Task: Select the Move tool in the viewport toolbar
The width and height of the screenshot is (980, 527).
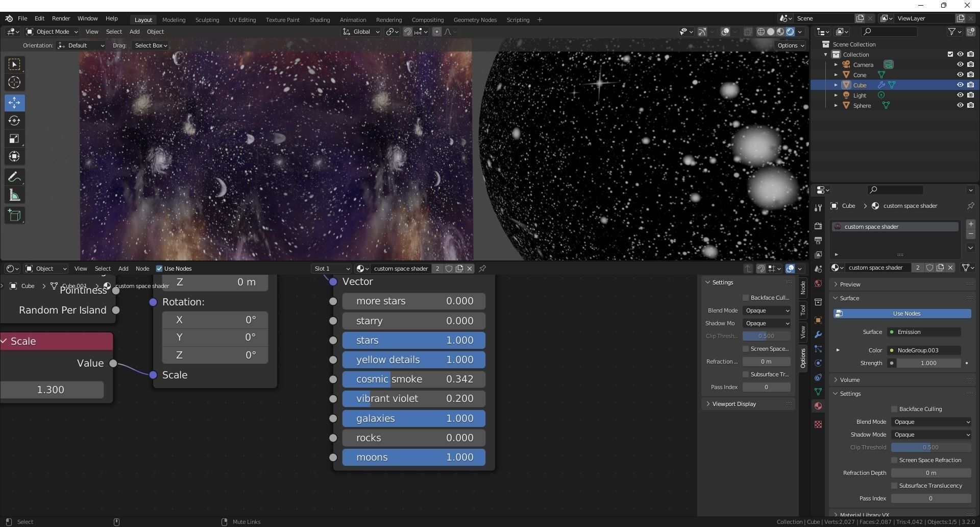Action: coord(14,103)
